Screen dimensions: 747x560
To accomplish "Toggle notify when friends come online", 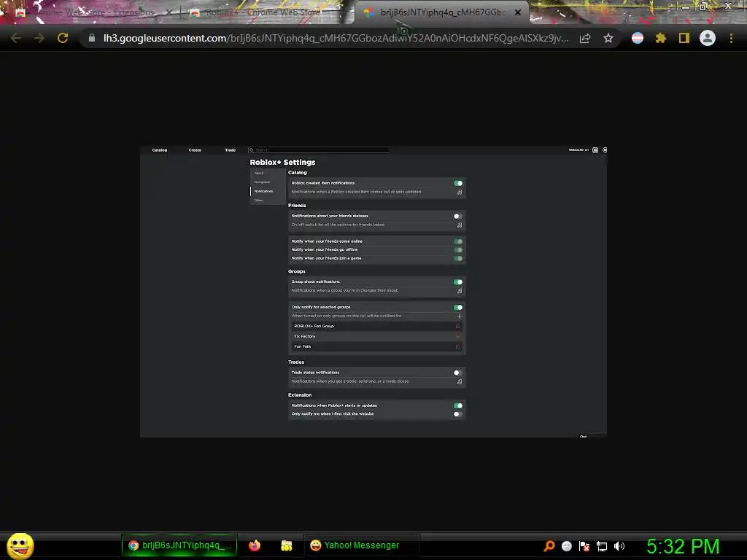I will click(x=458, y=241).
